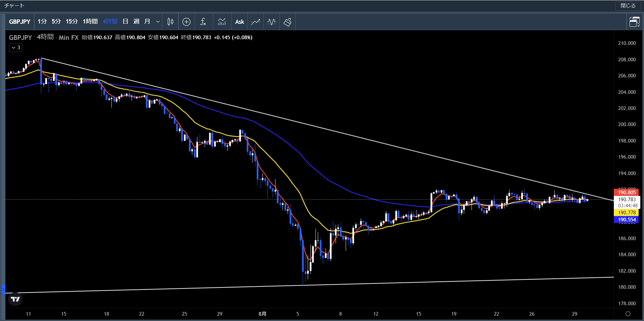644x321 pixels.
Task: Switch to the 5分 timeframe
Action: click(56, 21)
